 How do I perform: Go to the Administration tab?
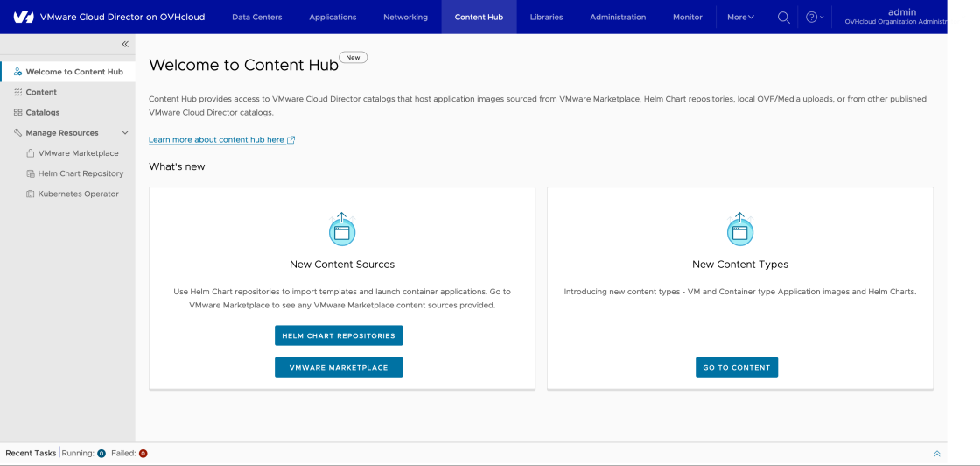pyautogui.click(x=618, y=17)
